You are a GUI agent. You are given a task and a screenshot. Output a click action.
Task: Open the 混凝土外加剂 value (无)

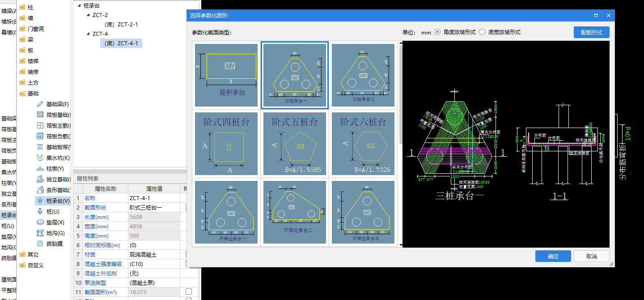(154, 273)
